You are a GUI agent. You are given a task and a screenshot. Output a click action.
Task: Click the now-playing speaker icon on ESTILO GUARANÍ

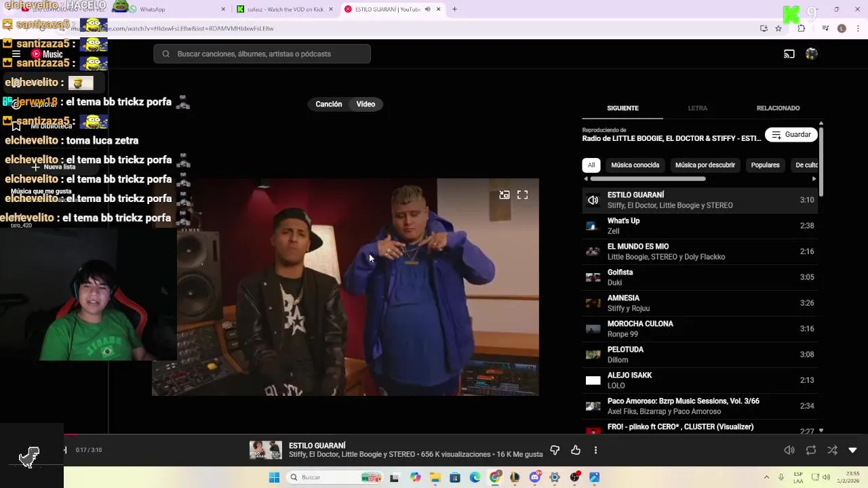(593, 201)
